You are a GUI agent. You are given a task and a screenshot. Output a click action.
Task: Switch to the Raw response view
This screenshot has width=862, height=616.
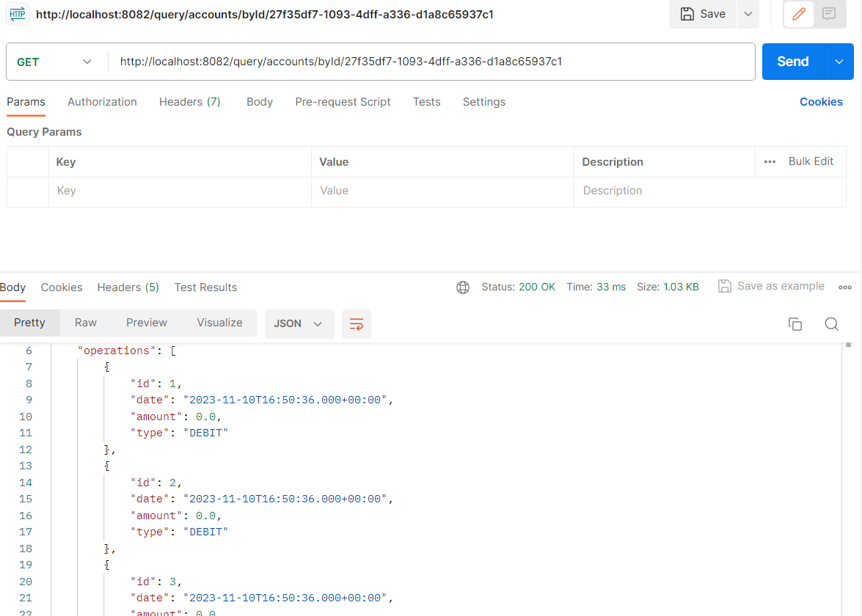click(x=85, y=323)
